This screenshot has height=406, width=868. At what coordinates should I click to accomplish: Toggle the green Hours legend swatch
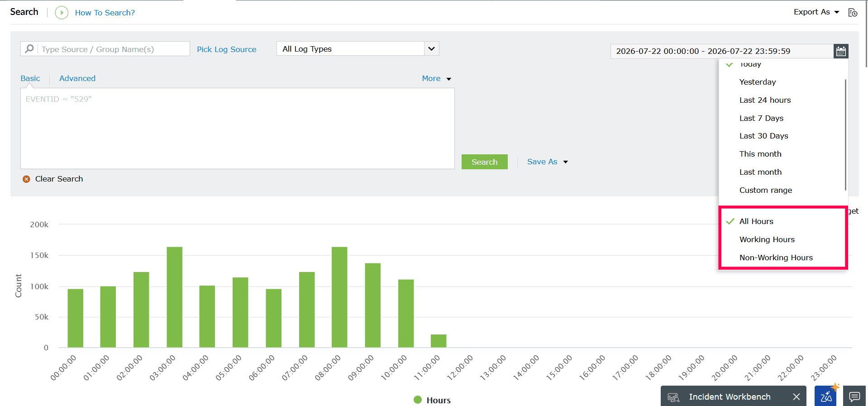pyautogui.click(x=418, y=400)
